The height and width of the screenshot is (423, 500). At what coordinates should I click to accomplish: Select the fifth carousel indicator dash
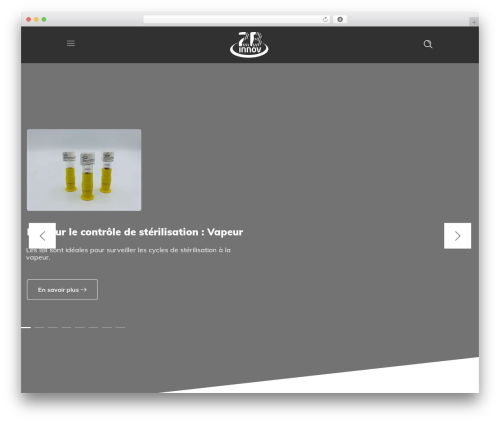point(80,327)
